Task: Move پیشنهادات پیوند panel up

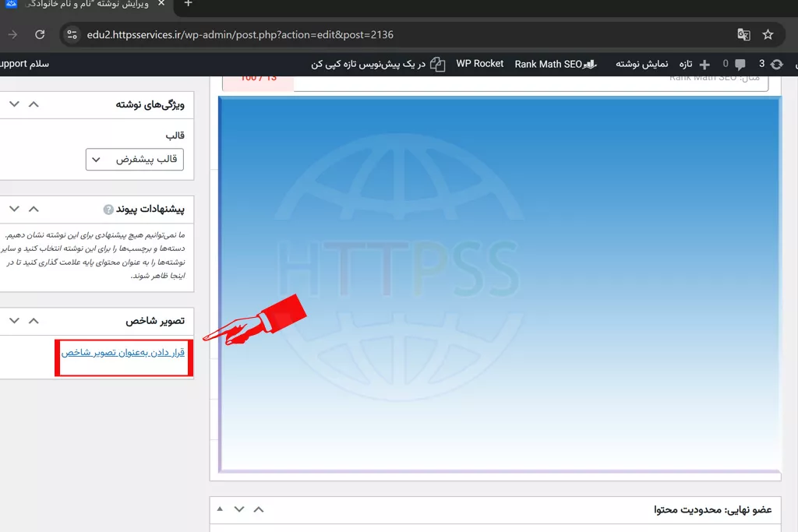Action: coord(34,209)
